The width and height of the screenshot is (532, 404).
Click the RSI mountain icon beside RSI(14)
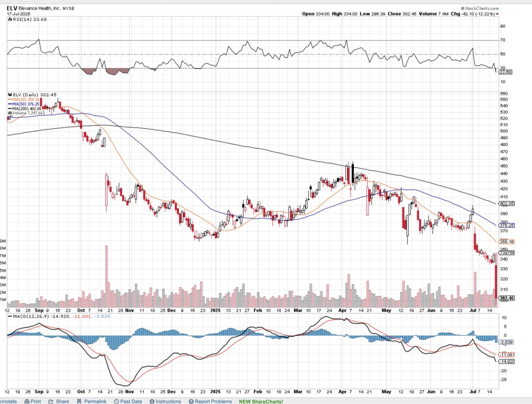tap(10, 19)
